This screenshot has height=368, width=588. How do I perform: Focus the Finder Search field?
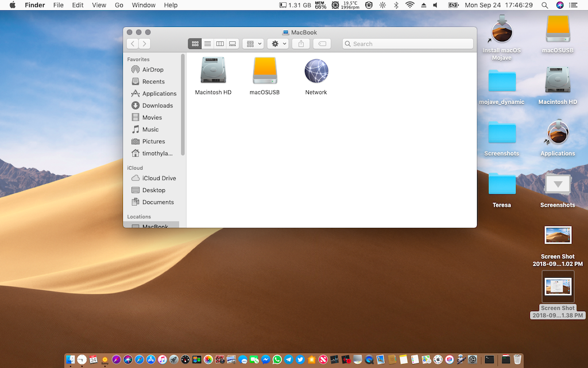408,44
